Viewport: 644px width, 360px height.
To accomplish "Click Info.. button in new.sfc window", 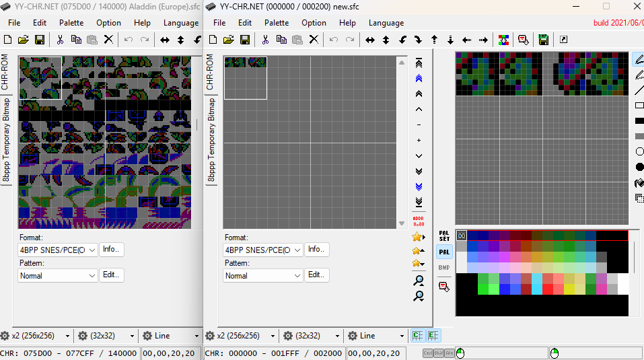I will click(316, 249).
